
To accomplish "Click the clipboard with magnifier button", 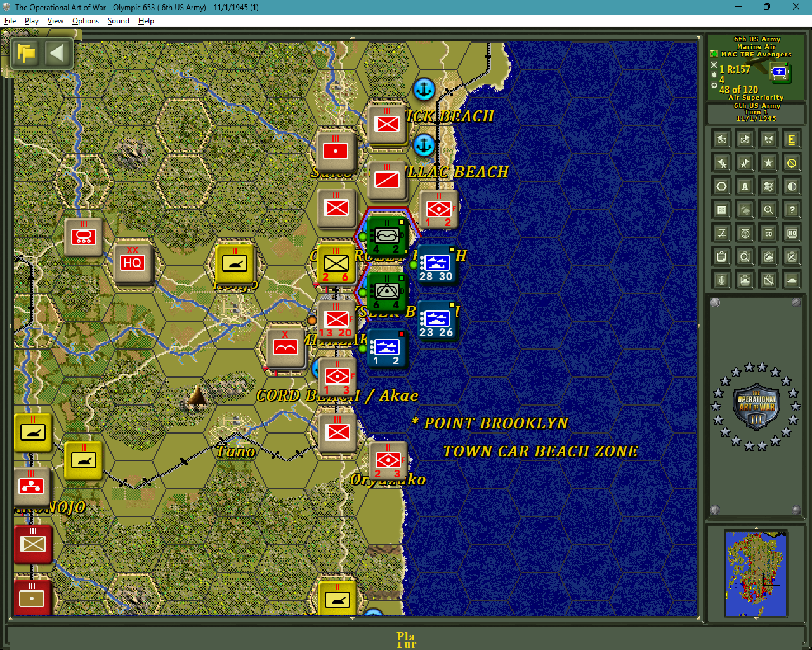I will (745, 256).
